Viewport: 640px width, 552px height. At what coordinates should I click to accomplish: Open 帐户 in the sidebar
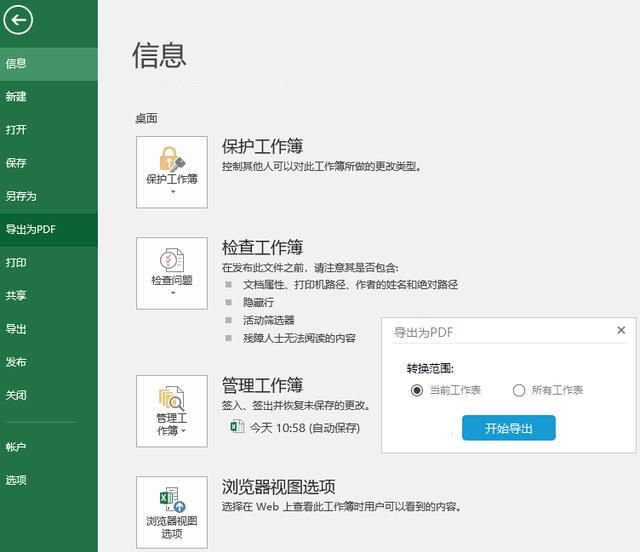click(x=49, y=447)
